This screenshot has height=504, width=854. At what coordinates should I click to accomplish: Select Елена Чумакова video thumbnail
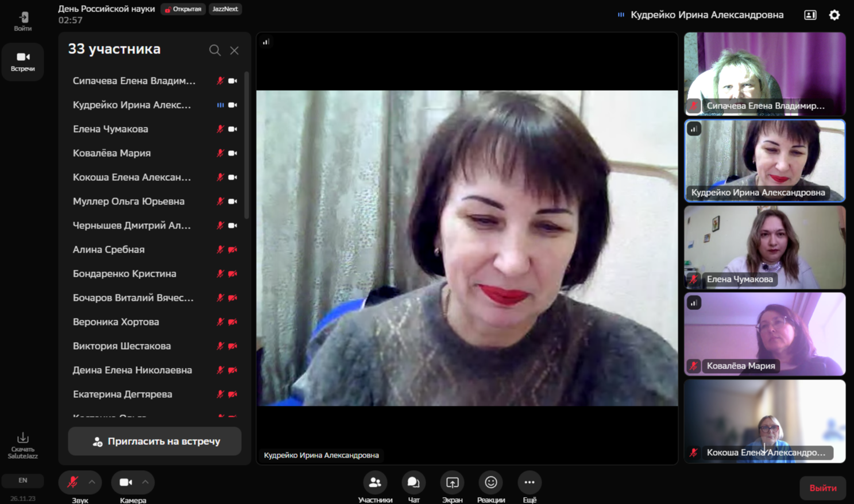pos(764,247)
